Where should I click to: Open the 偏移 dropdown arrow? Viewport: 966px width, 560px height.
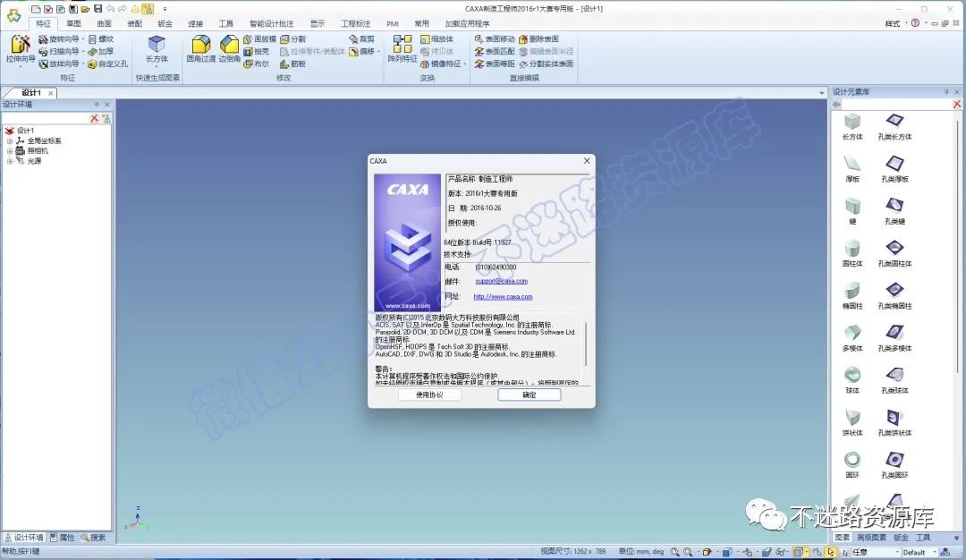pos(378,52)
